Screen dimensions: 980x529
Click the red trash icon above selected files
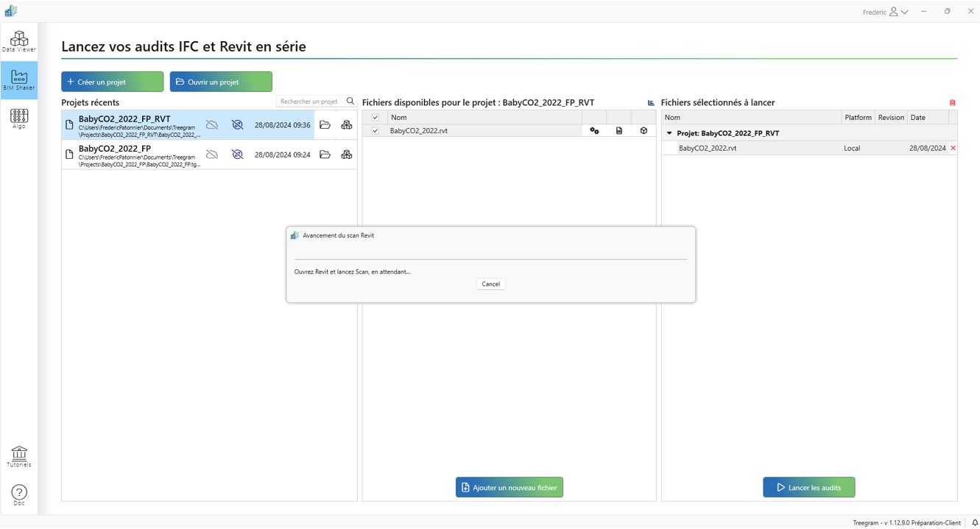pos(952,102)
